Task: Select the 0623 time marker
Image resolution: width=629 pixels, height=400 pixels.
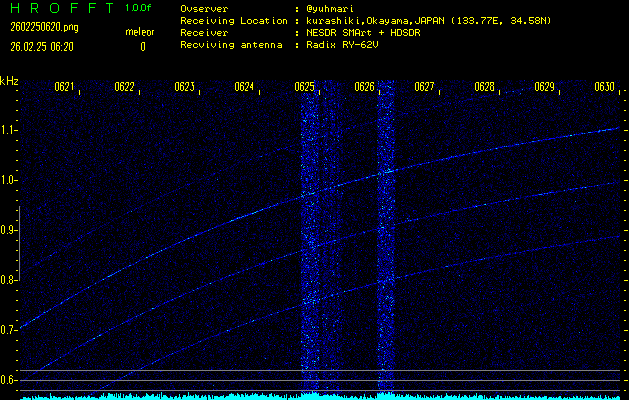Action: (184, 87)
